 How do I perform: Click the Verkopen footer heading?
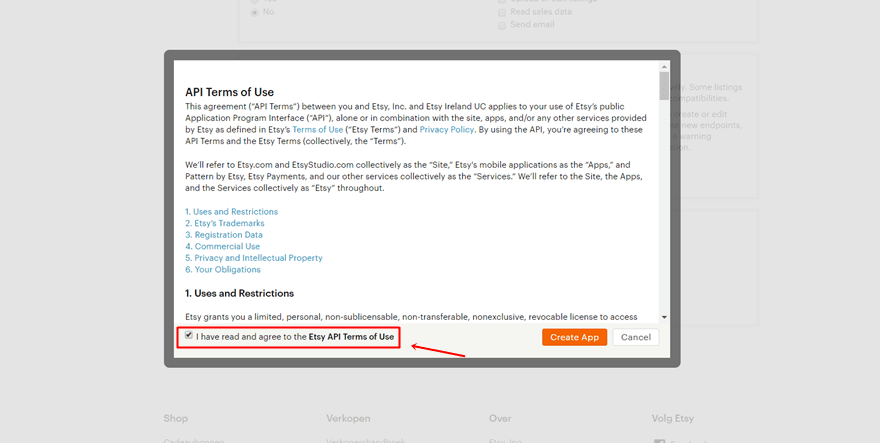[x=348, y=419]
